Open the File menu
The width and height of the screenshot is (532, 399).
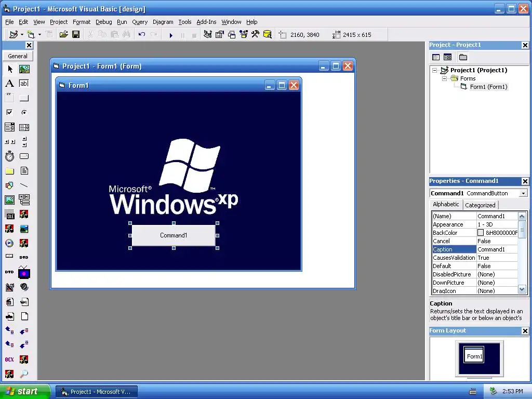coord(9,22)
